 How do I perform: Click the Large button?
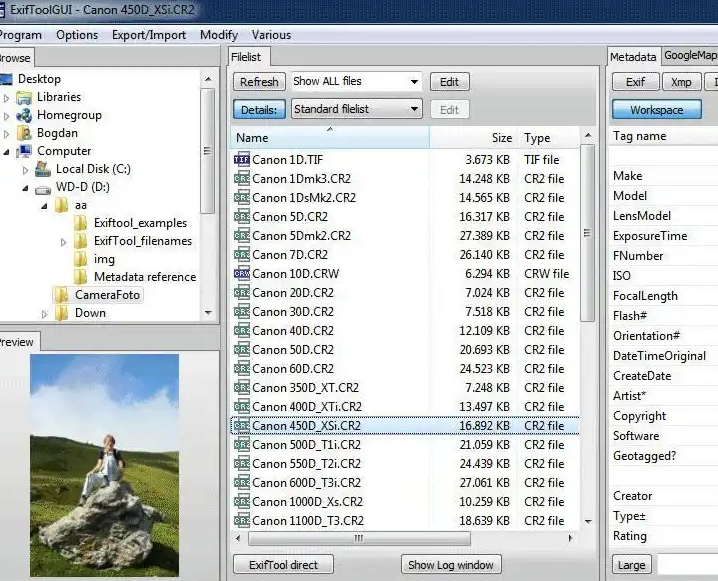click(631, 565)
